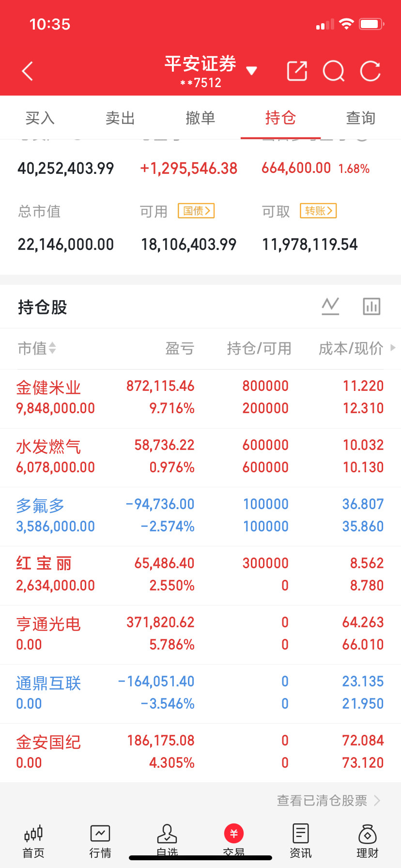Open the 多氟多 holding row
The width and height of the screenshot is (401, 868).
point(200,516)
